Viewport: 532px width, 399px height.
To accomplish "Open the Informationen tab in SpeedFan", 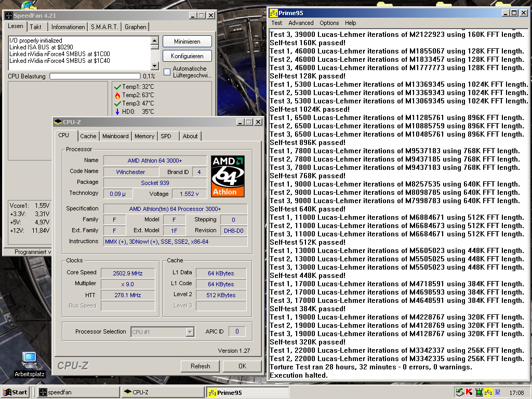I will [68, 27].
